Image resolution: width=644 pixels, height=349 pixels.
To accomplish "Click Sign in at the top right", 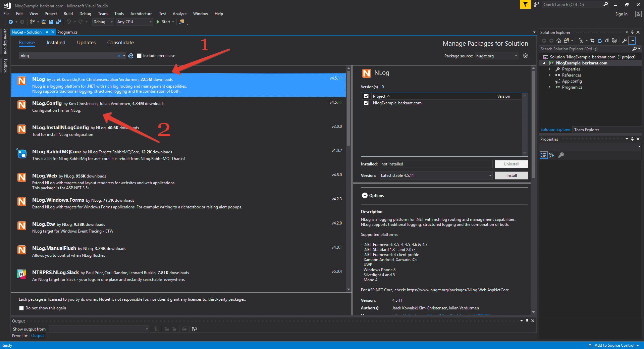I will (x=621, y=14).
